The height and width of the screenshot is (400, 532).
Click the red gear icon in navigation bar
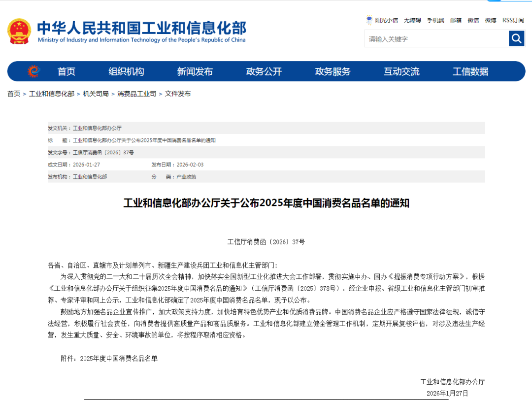(33, 71)
